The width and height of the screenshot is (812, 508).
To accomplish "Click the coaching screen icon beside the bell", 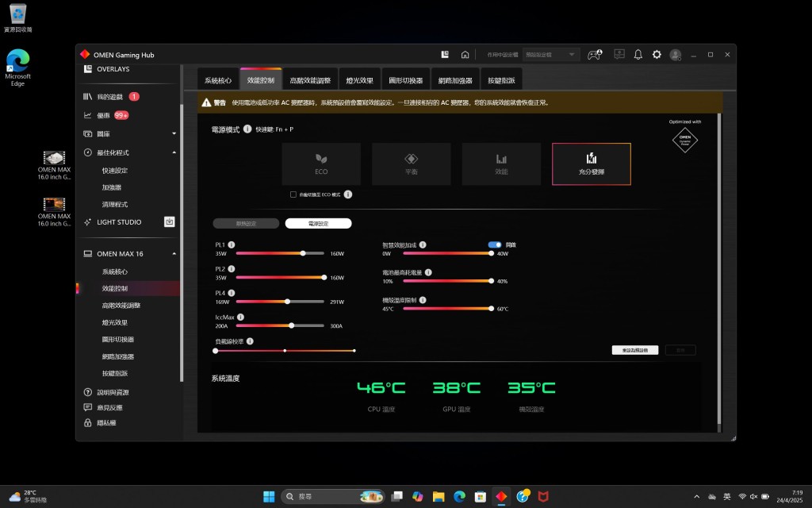I will click(x=619, y=55).
